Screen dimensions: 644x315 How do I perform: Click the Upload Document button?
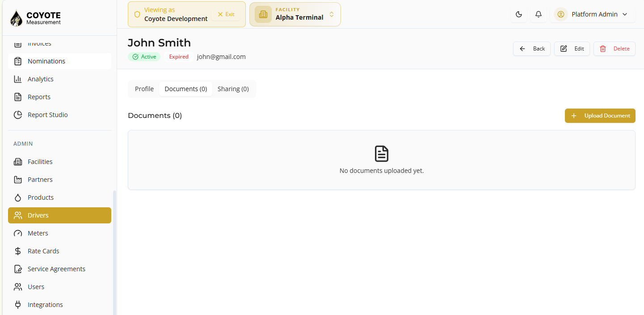coord(600,116)
